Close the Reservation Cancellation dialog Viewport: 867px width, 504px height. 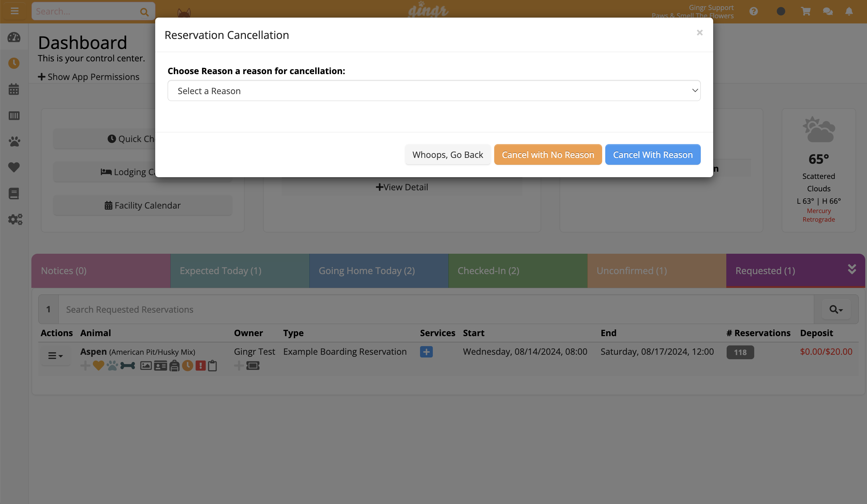(x=699, y=33)
